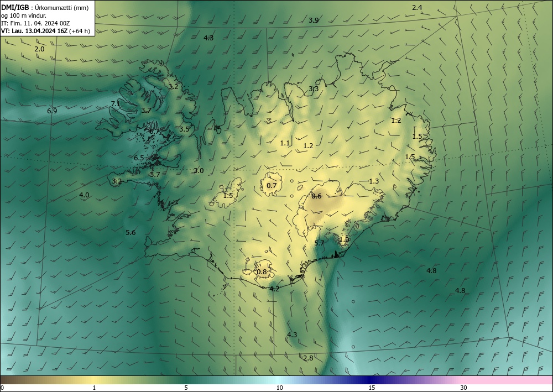The width and height of the screenshot is (553, 392).
Task: Click the 2.8 value along the map bottom
Action: coord(308,358)
